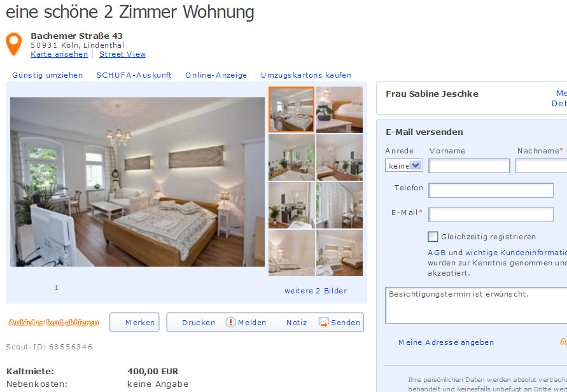
Task: Open Günstig umziehen menu item
Action: coord(48,75)
